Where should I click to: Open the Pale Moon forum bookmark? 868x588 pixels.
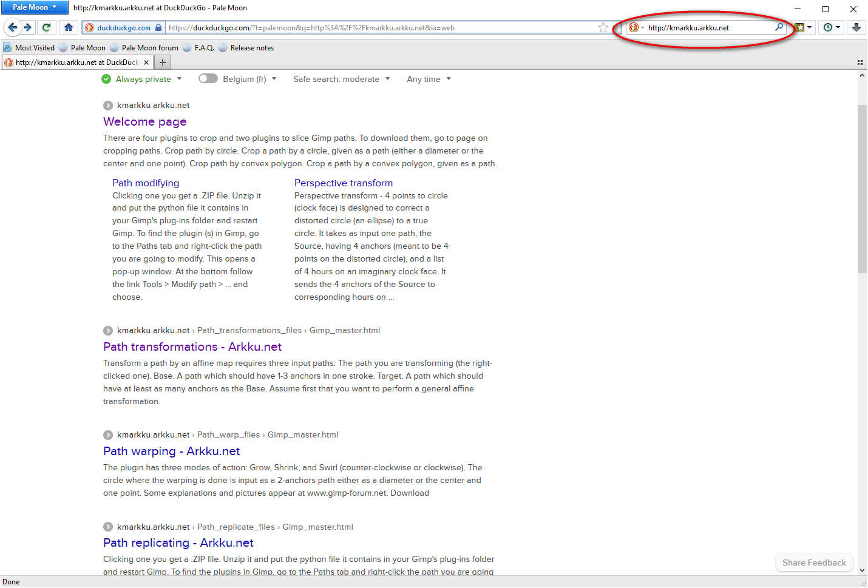point(144,48)
